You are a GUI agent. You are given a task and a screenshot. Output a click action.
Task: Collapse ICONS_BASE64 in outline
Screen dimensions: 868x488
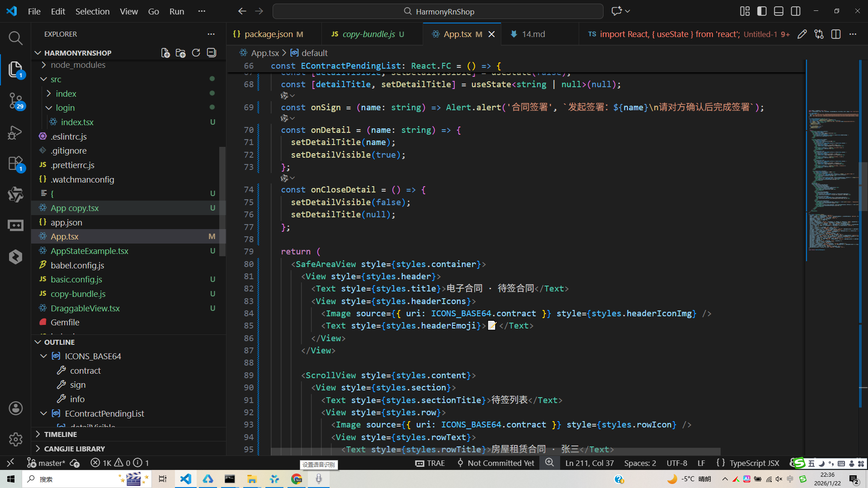click(x=44, y=356)
